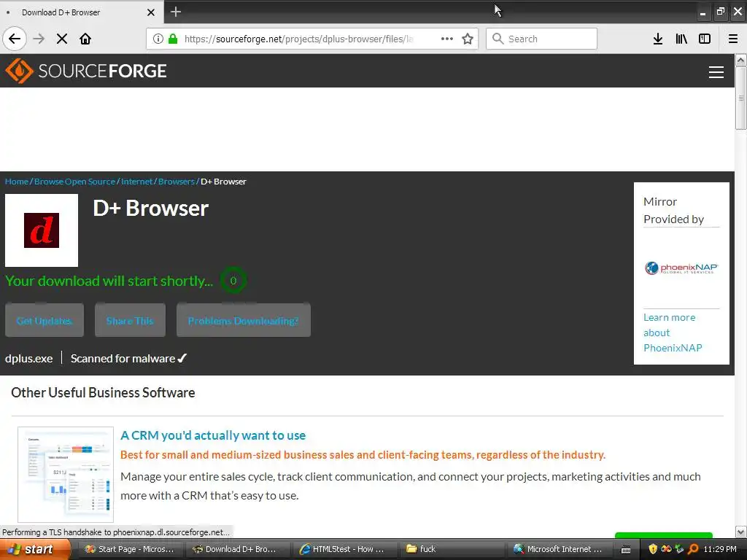Screen dimensions: 747x560
Task: Click the red D+ Browser project logo
Action: 42,230
